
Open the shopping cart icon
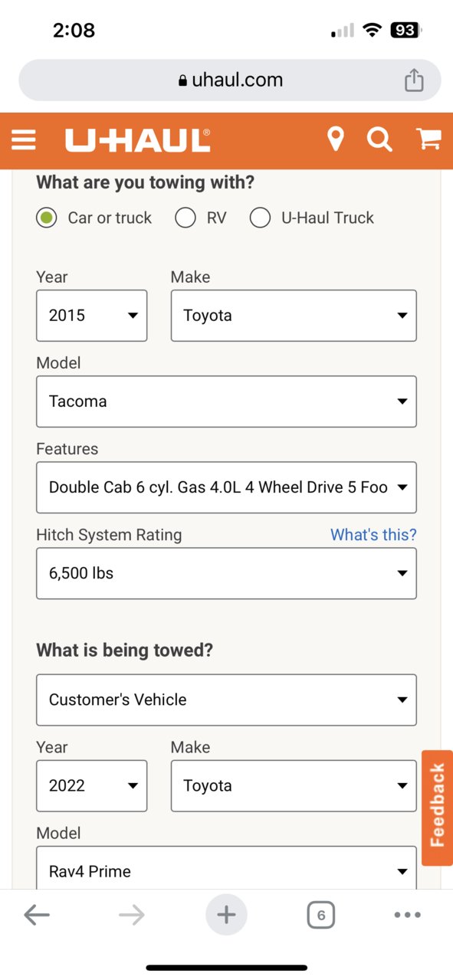(428, 139)
